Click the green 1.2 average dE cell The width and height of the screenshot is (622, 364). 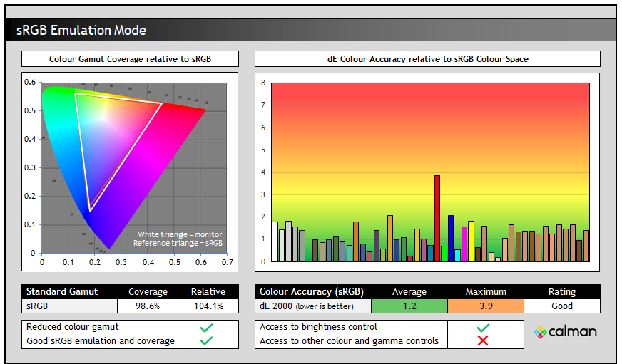[x=409, y=306]
